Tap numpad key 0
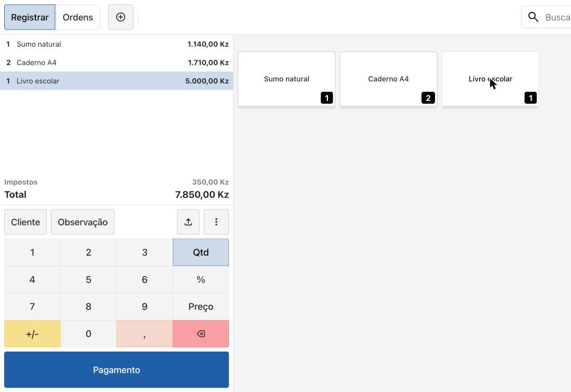Viewport: 571px width, 392px height. (x=88, y=334)
